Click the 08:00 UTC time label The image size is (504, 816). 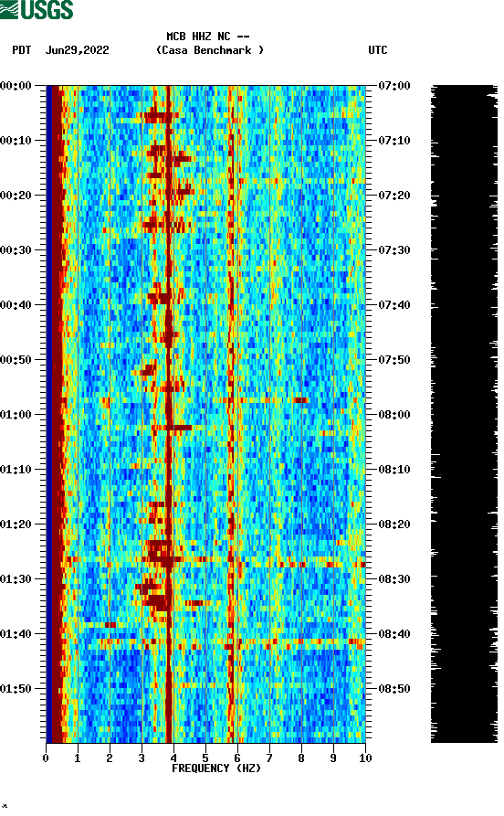tap(394, 415)
